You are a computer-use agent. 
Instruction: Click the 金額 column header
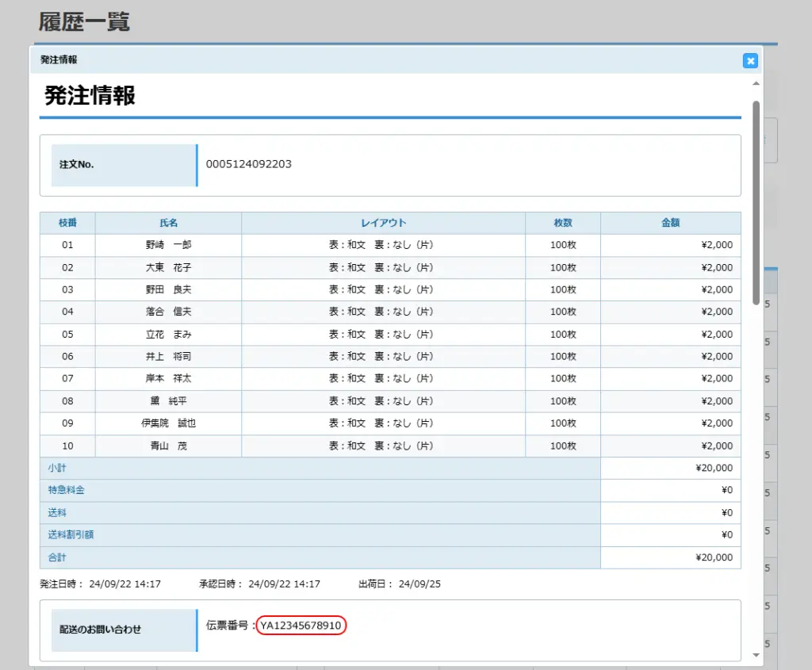click(x=670, y=223)
